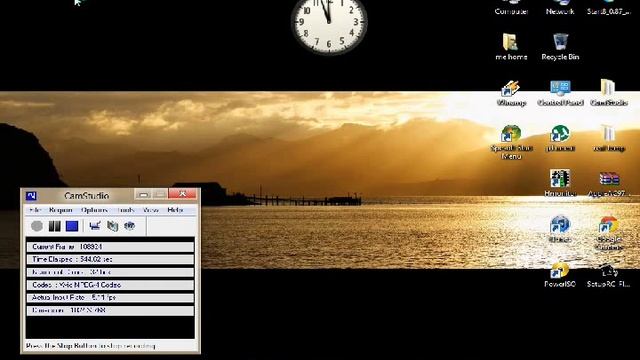Open the Tools menu in CamStudio
The width and height of the screenshot is (640, 360).
(125, 210)
